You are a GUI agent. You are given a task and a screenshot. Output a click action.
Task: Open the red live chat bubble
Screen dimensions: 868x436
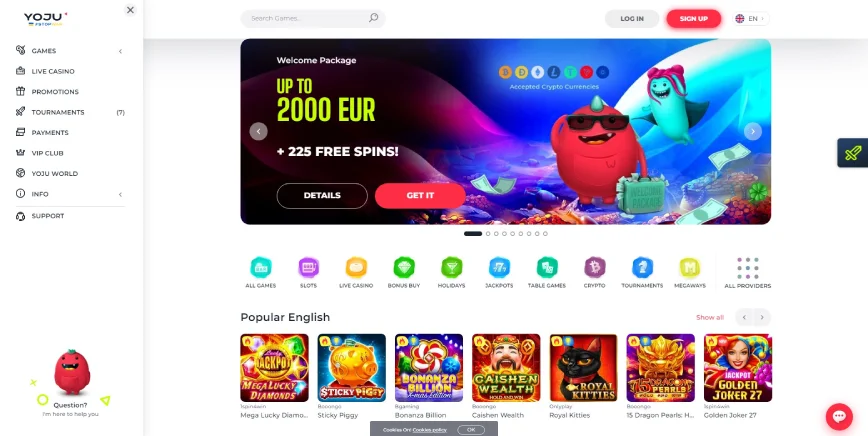(839, 417)
